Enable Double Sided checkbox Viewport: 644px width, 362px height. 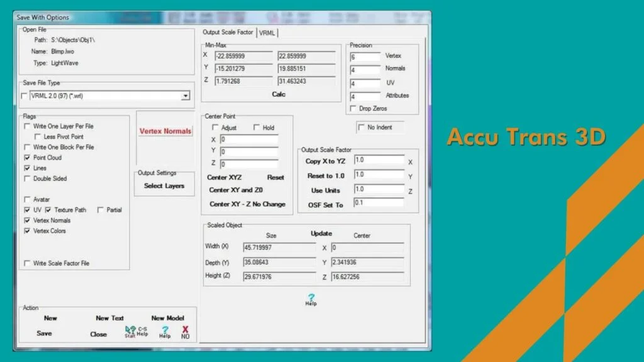click(x=27, y=178)
